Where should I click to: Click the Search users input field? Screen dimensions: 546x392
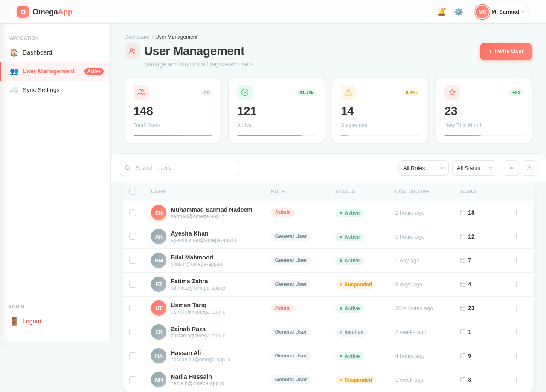179,167
